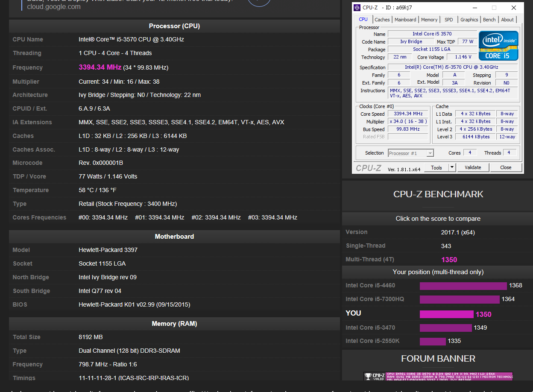Click the Single-Thread score 343
This screenshot has width=533, height=392.
click(446, 246)
